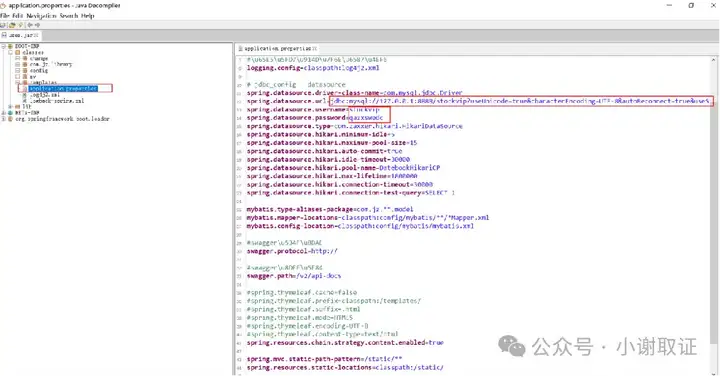The width and height of the screenshot is (720, 376).
Task: Click the logging.config line in editor
Action: pyautogui.click(x=313, y=68)
